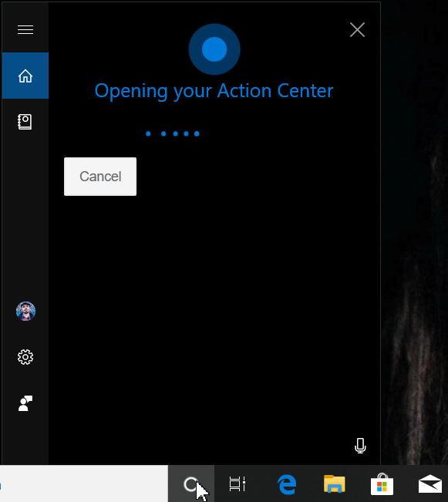
Task: Launch Microsoft Edge from taskbar
Action: pyautogui.click(x=287, y=484)
